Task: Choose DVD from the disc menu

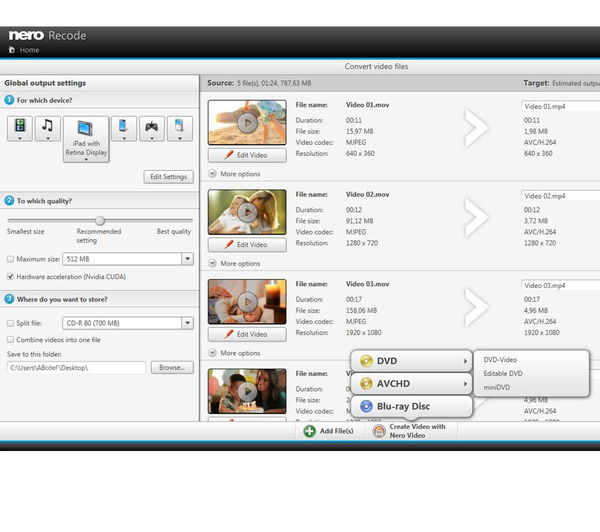Action: (411, 361)
